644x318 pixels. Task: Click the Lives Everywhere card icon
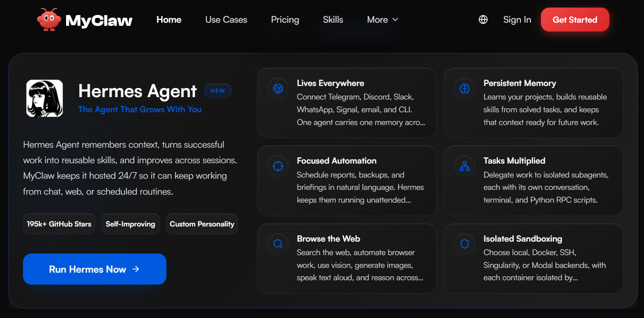coord(278,88)
